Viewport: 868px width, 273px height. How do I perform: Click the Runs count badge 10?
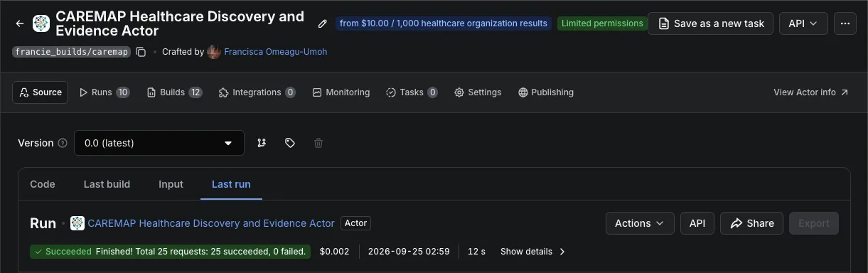click(123, 92)
